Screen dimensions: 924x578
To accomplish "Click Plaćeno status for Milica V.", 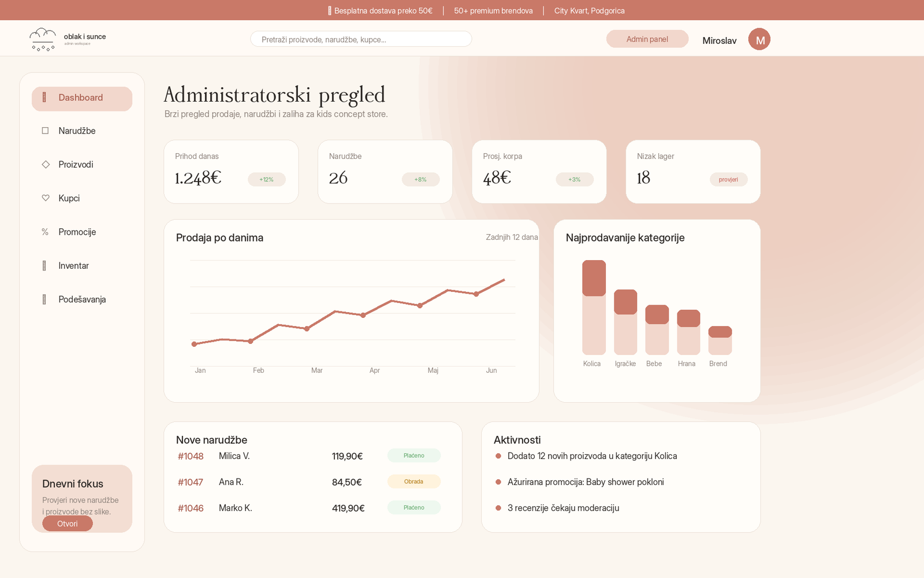I will tap(414, 455).
